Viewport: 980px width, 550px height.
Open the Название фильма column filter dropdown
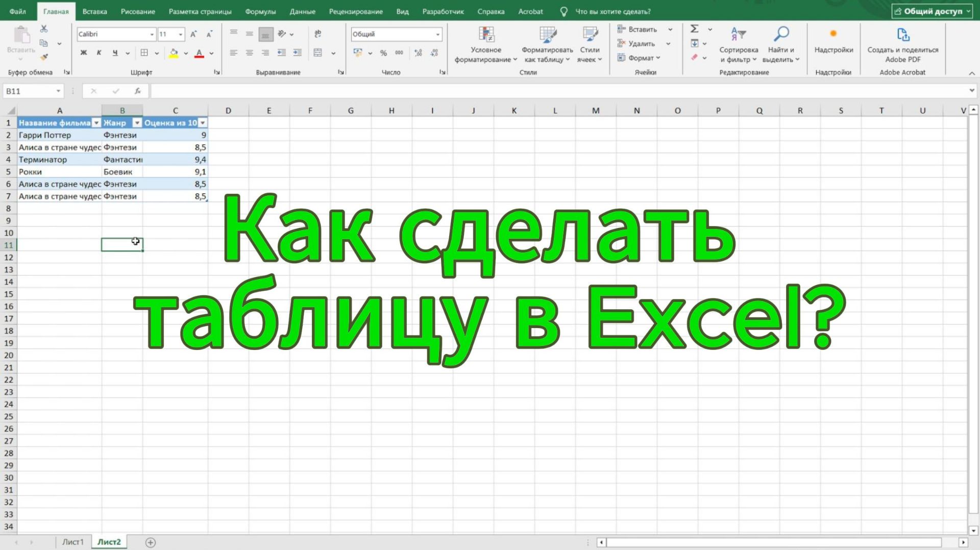point(96,123)
